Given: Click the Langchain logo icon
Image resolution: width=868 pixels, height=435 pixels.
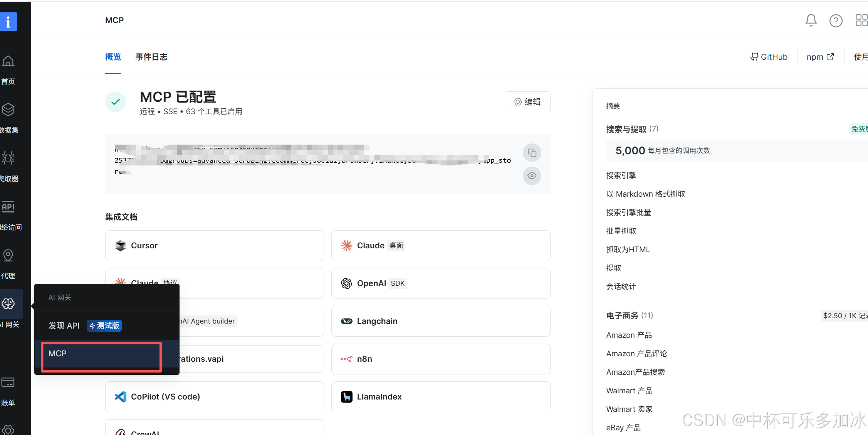Looking at the screenshot, I should click(x=347, y=321).
